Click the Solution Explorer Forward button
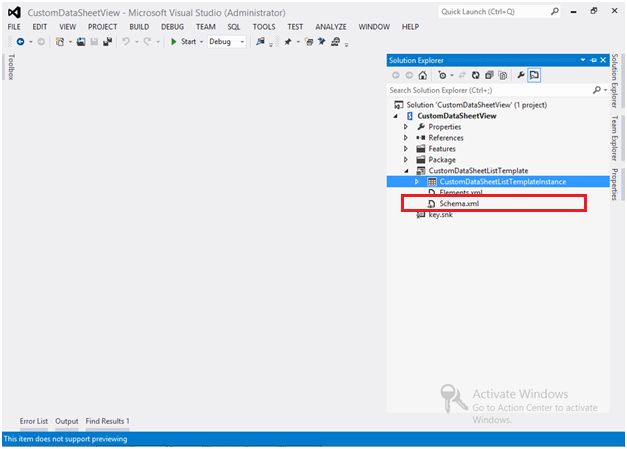Screen dimensions: 627x449 pyautogui.click(x=409, y=75)
